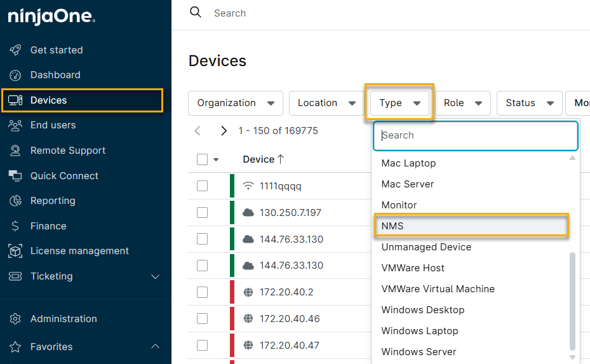The width and height of the screenshot is (590, 364).
Task: Click the Reporting pie chart icon
Action: (x=15, y=201)
